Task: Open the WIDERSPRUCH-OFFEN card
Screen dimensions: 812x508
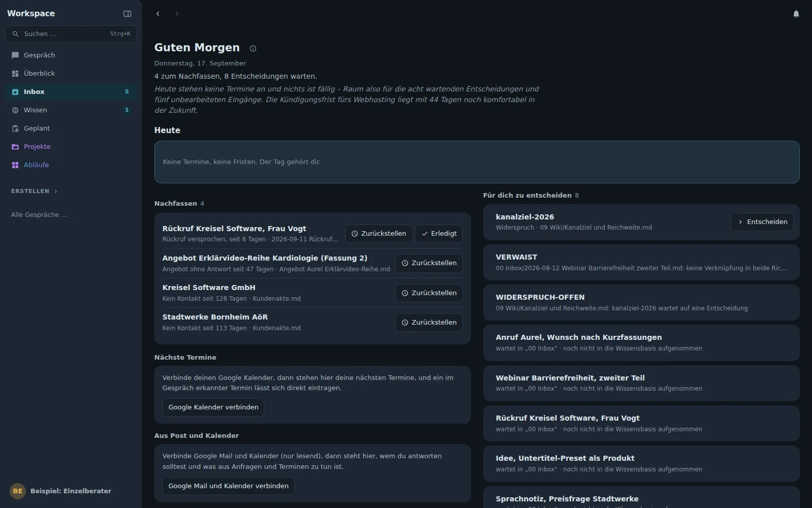Action: coord(641,302)
